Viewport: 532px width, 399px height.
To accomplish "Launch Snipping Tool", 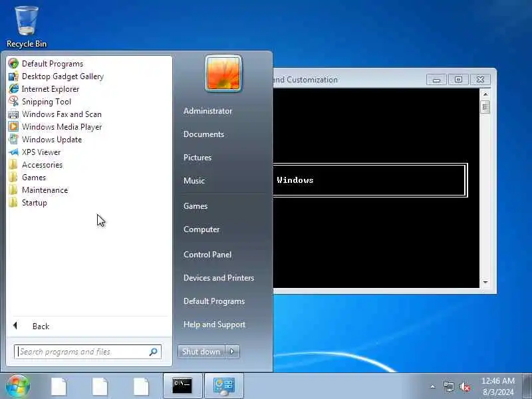I will point(88,101).
